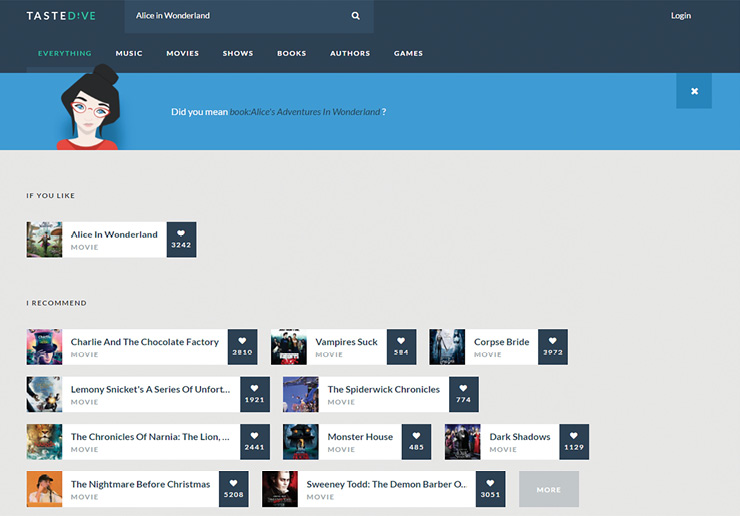
Task: Open Sweeney Todd movie thumbnail
Action: point(280,489)
